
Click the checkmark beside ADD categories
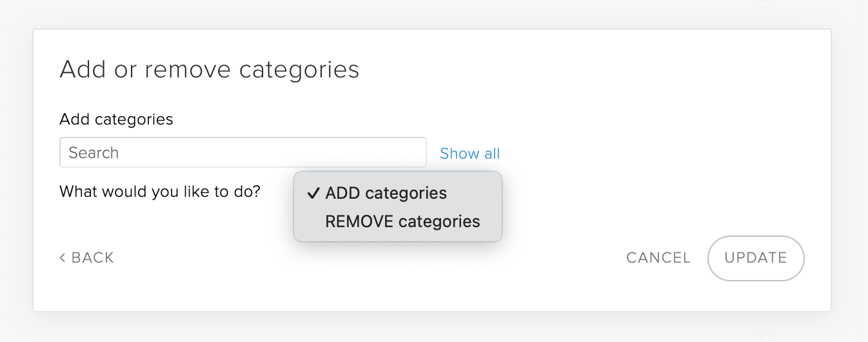pyautogui.click(x=314, y=194)
